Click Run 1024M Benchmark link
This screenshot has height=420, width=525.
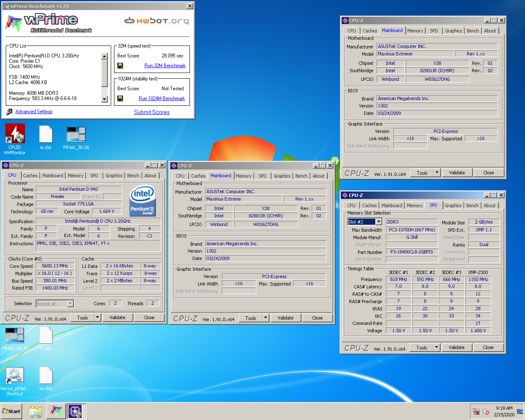tap(162, 98)
